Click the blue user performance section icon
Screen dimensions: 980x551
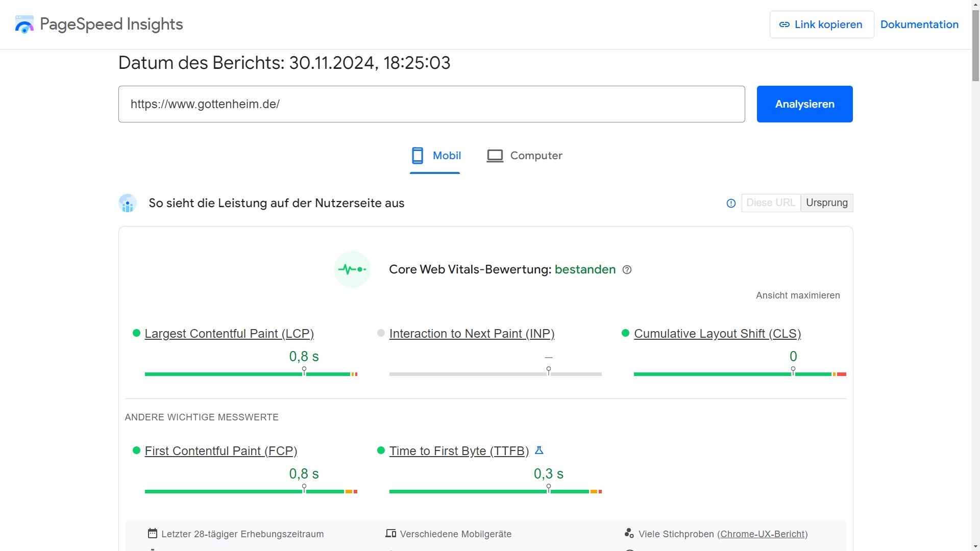128,203
